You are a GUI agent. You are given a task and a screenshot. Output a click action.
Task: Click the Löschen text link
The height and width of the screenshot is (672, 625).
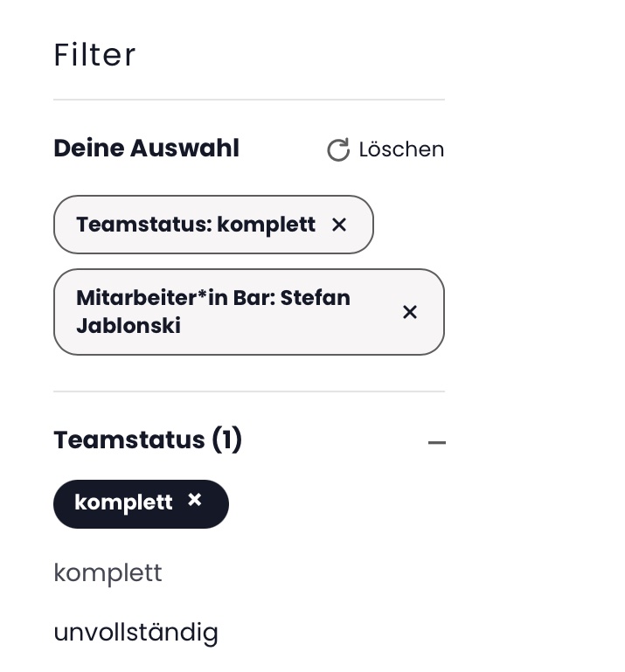point(401,149)
